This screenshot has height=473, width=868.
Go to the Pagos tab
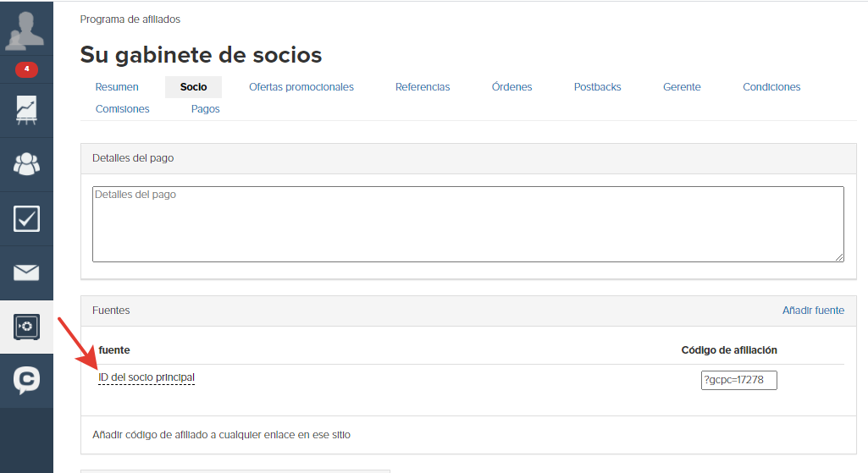[206, 109]
